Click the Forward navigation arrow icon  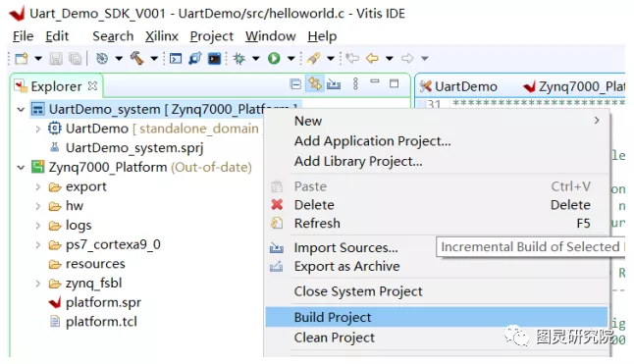click(407, 59)
